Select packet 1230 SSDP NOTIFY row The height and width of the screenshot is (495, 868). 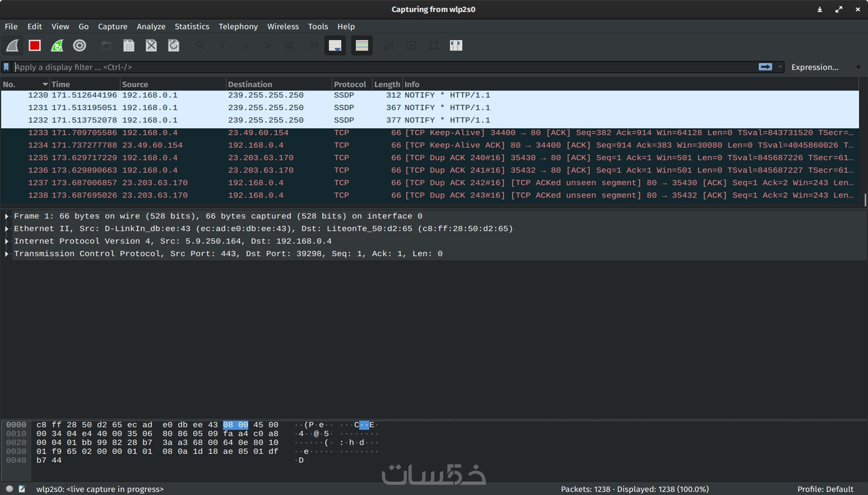coord(430,95)
